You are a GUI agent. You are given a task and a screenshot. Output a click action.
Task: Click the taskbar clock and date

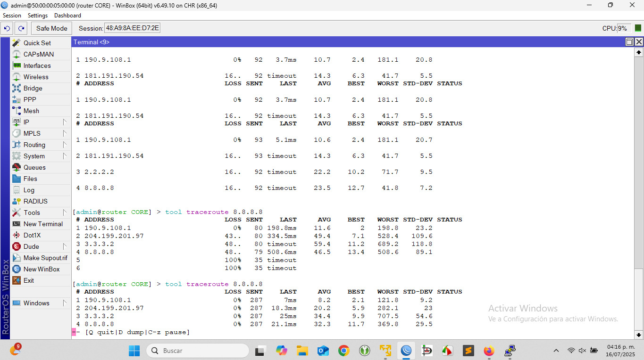(x=621, y=351)
